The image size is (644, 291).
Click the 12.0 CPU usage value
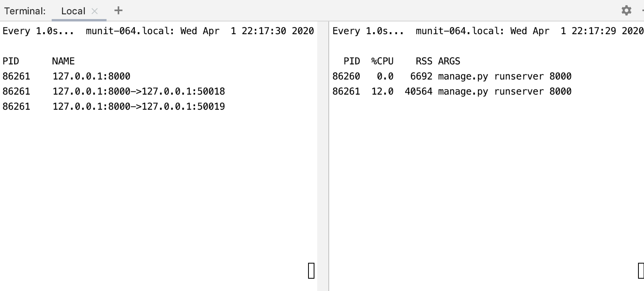click(382, 91)
